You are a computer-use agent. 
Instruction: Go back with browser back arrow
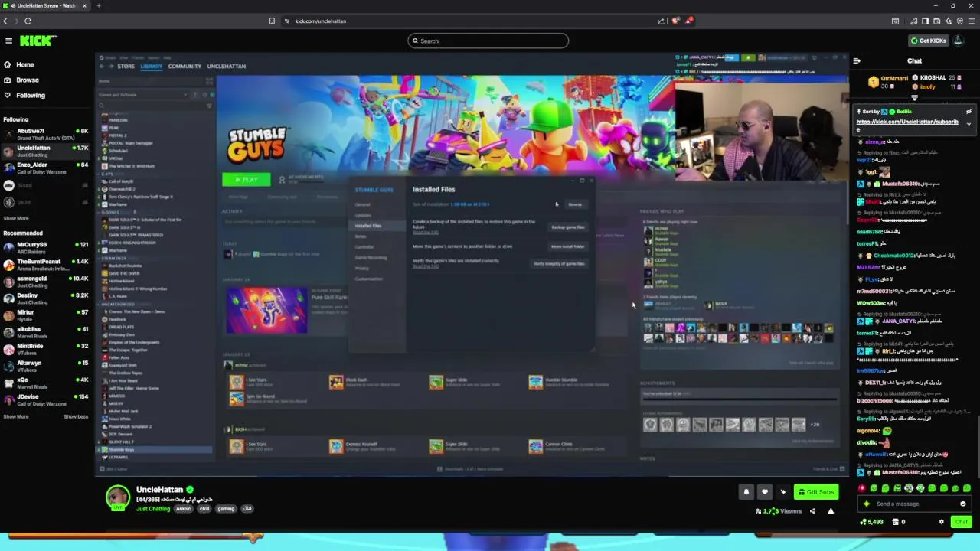point(5,21)
